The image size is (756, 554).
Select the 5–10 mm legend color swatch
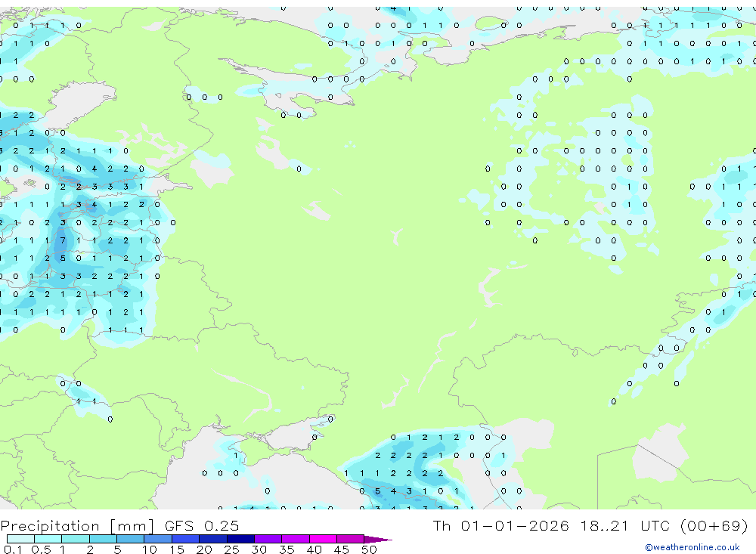click(131, 539)
